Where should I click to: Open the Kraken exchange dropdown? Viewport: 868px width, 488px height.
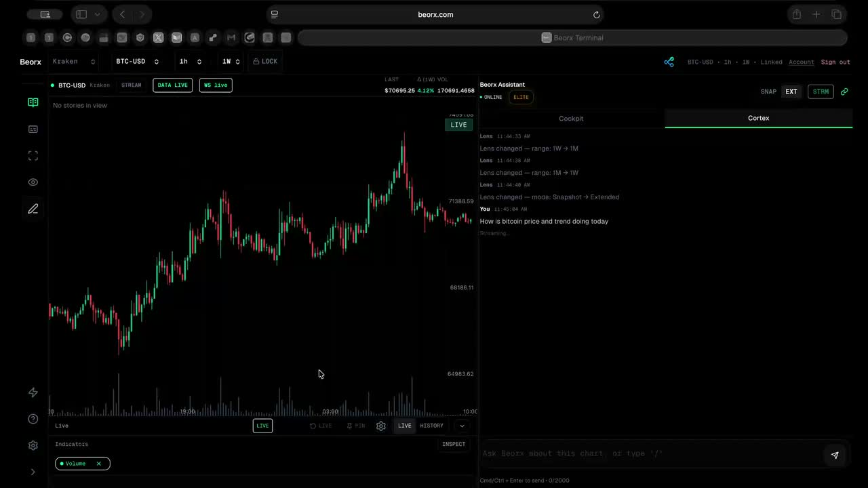click(74, 62)
